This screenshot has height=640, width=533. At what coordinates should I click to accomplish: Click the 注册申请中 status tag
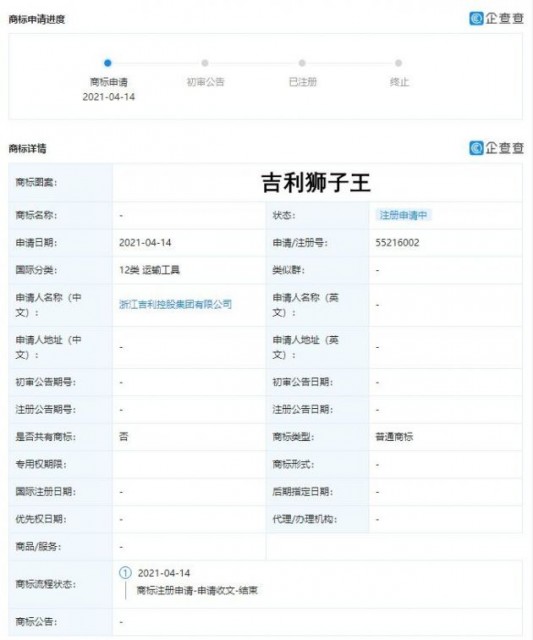point(403,215)
